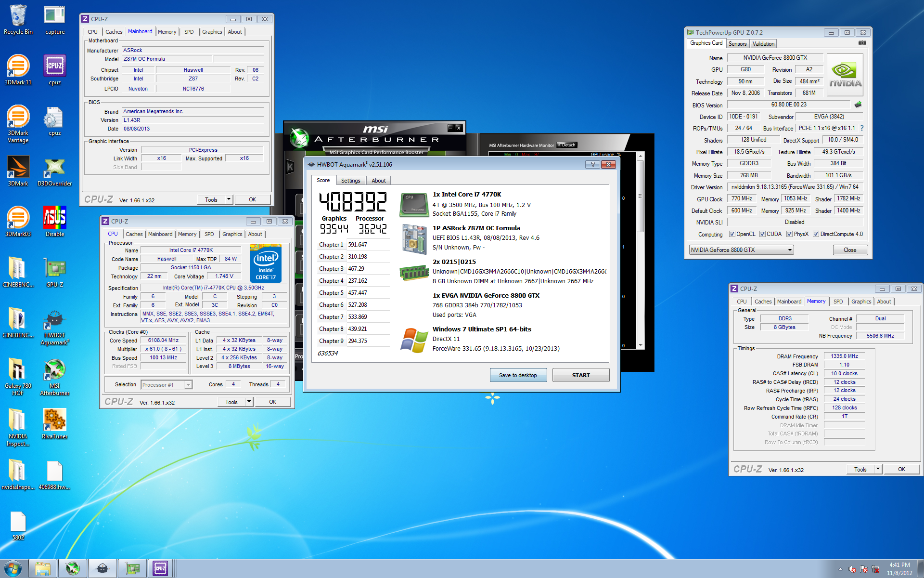This screenshot has height=578, width=924.
Task: Click the START button in Aquamark
Action: (581, 375)
